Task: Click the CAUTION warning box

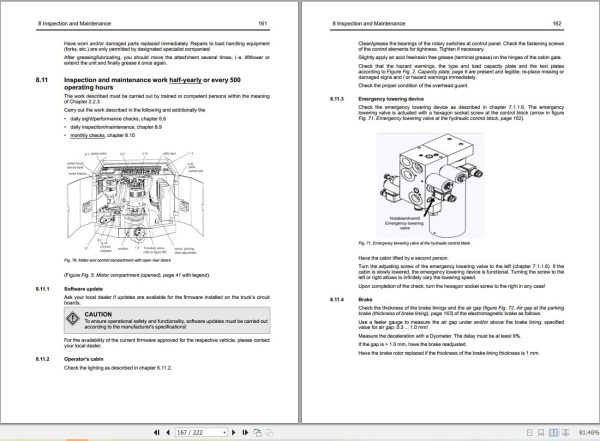Action: [167, 320]
